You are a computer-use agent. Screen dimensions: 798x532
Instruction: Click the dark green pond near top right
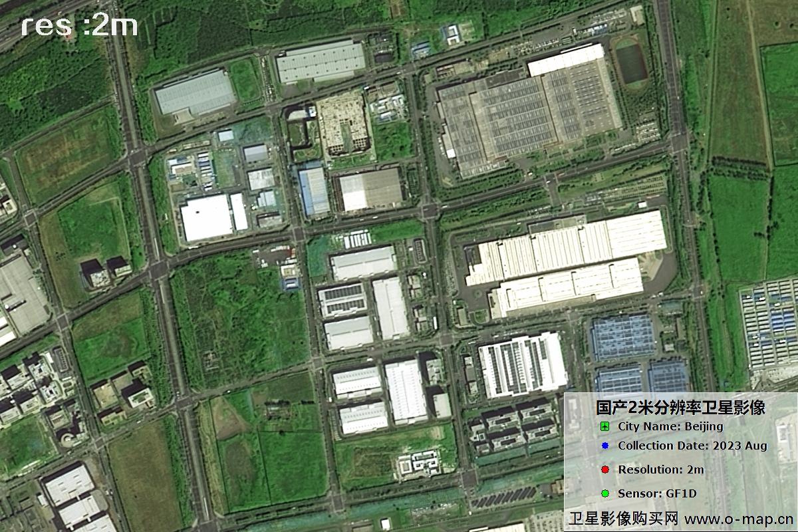pos(630,62)
